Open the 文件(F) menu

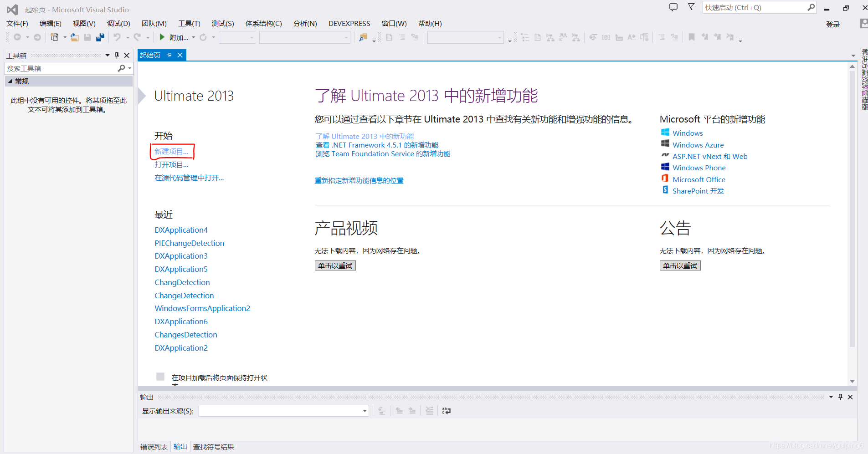(17, 24)
